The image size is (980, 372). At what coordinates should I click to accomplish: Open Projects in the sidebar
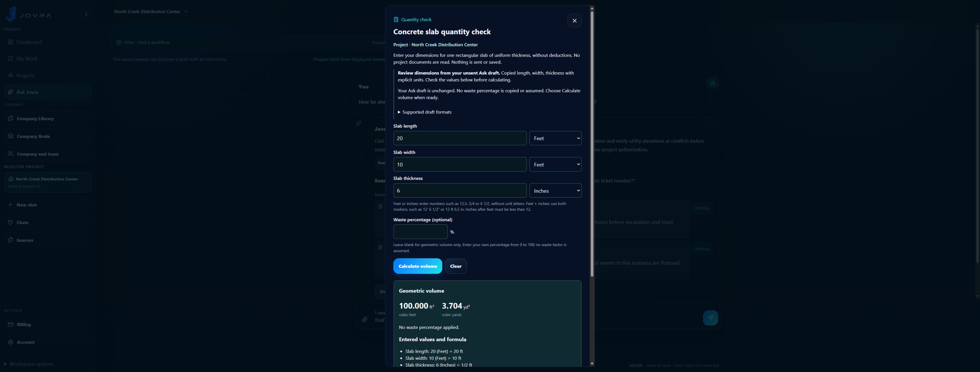click(47, 75)
